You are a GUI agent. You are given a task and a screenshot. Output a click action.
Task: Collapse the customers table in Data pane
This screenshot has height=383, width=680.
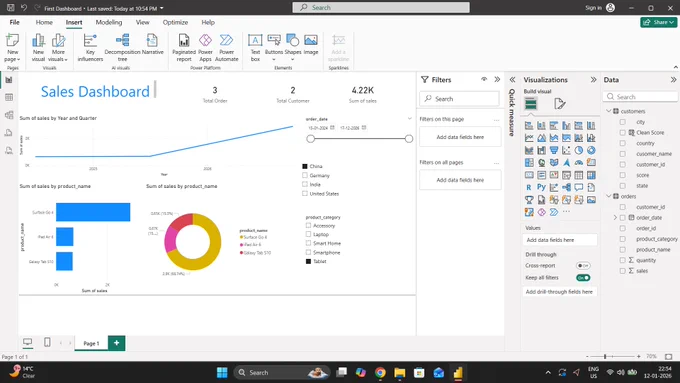pos(608,111)
